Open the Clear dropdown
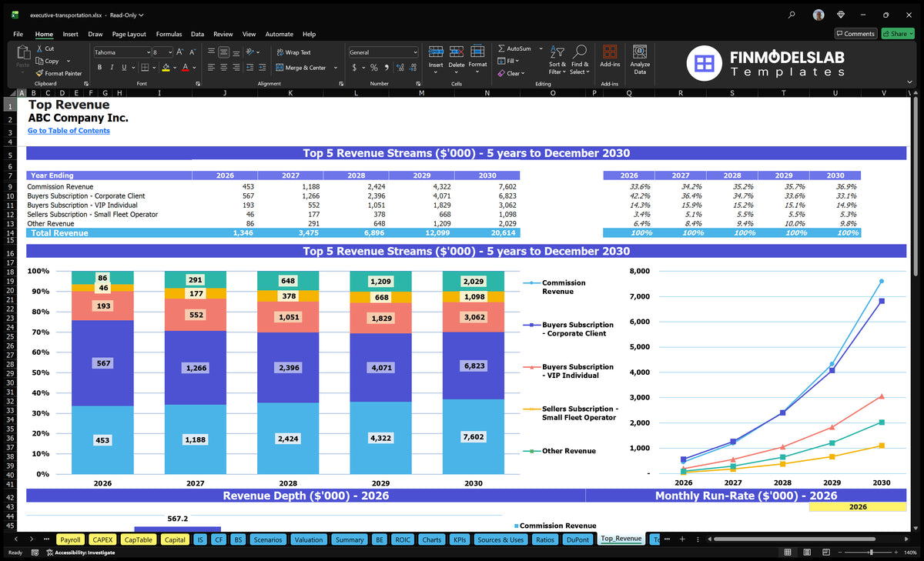The image size is (924, 561). [511, 73]
